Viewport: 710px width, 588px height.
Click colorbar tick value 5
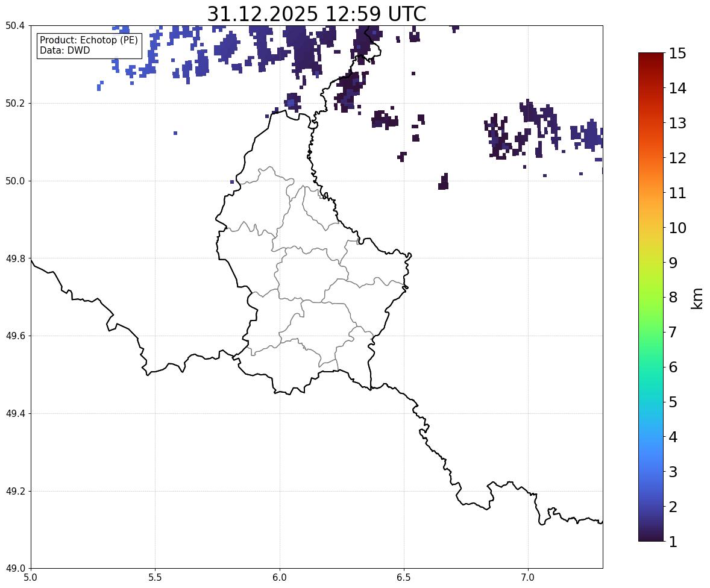(x=673, y=402)
